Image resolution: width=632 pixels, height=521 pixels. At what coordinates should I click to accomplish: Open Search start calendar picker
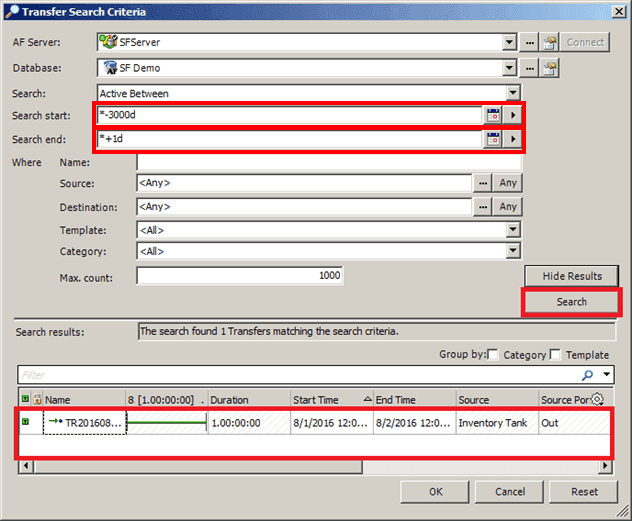coord(493,115)
